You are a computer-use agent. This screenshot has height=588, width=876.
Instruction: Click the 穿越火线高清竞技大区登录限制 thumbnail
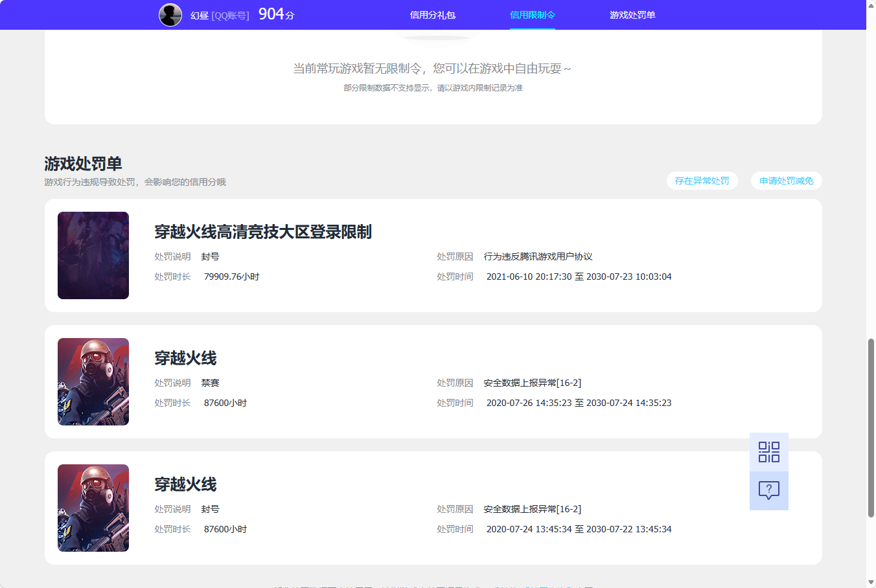pos(93,255)
